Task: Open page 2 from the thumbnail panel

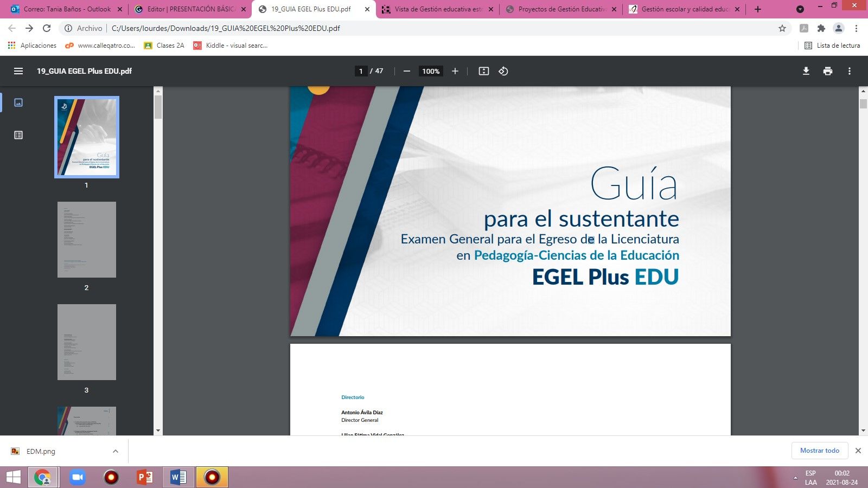Action: [86, 239]
